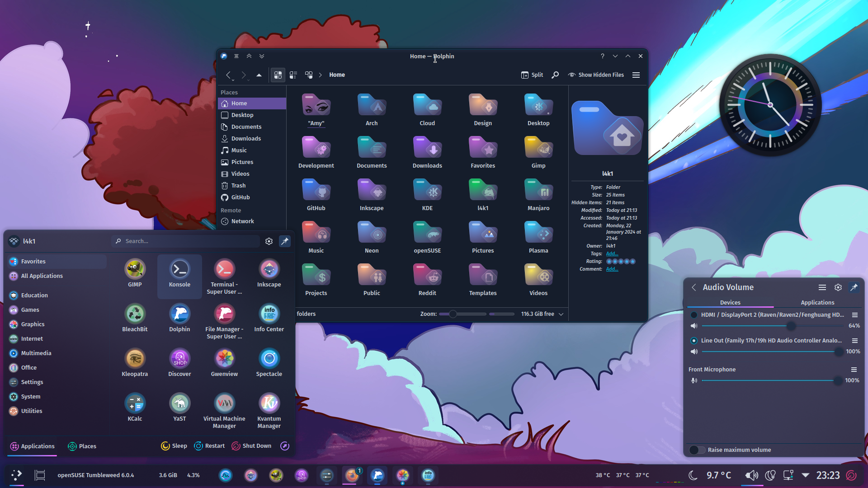The image size is (868, 488).
Task: Click Add tags link in info panel
Action: pyautogui.click(x=612, y=254)
